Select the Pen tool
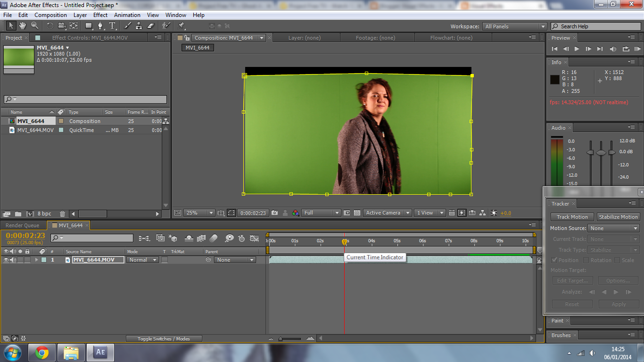644x362 pixels. pos(100,26)
